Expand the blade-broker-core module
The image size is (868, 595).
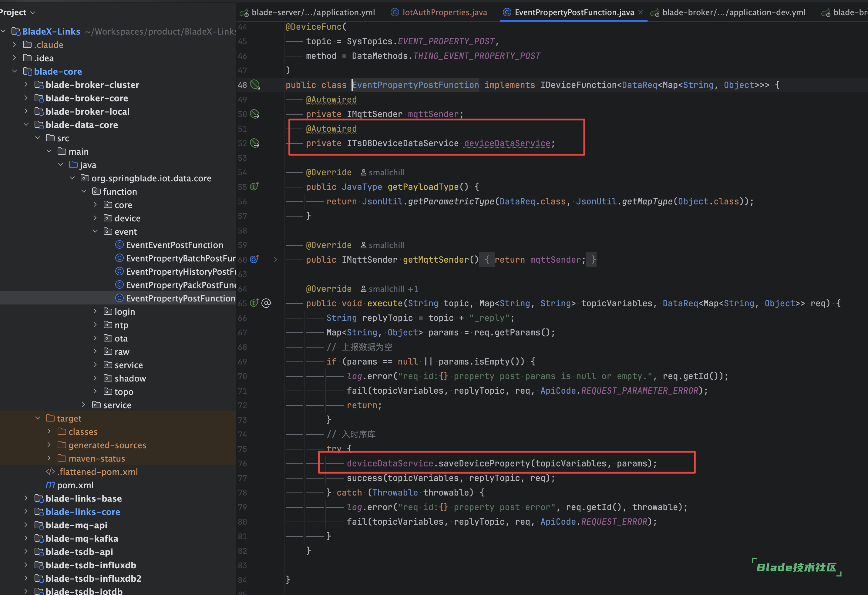pyautogui.click(x=26, y=98)
